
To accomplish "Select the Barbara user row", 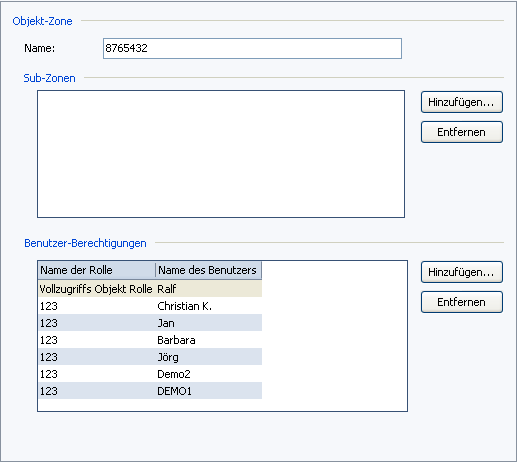I will [x=150, y=340].
